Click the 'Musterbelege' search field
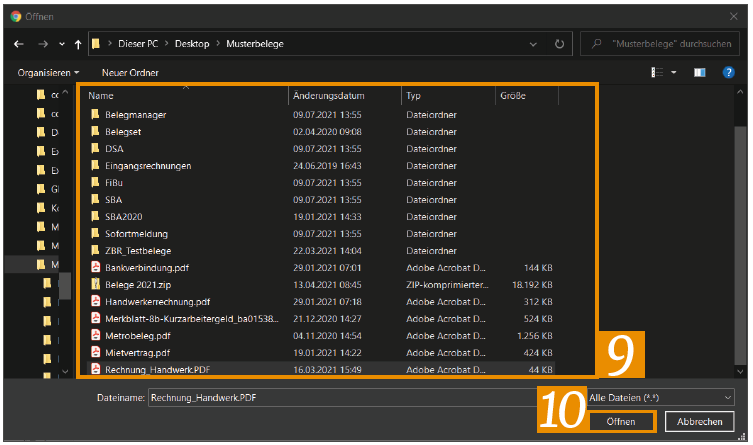Image resolution: width=753 pixels, height=445 pixels. [659, 44]
